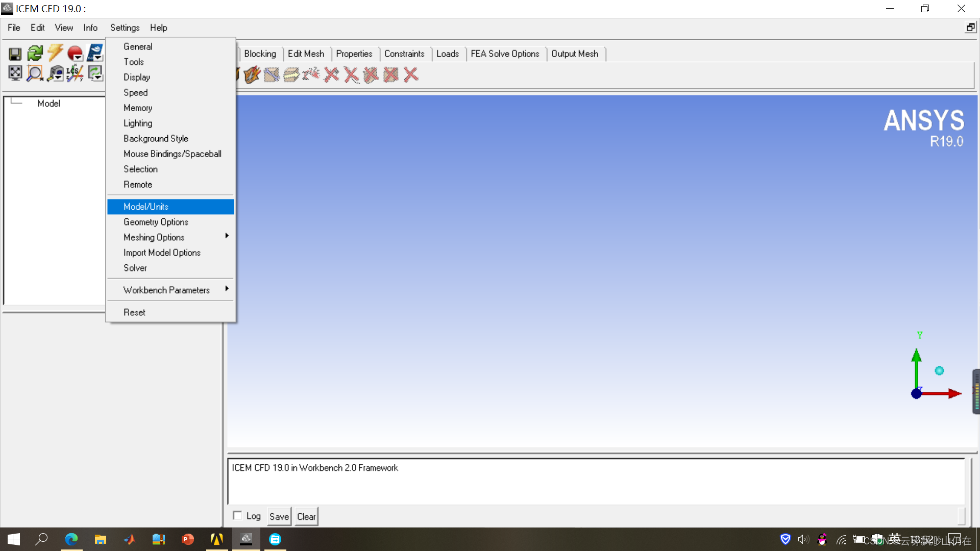
Task: Click the Save log button
Action: click(x=279, y=516)
